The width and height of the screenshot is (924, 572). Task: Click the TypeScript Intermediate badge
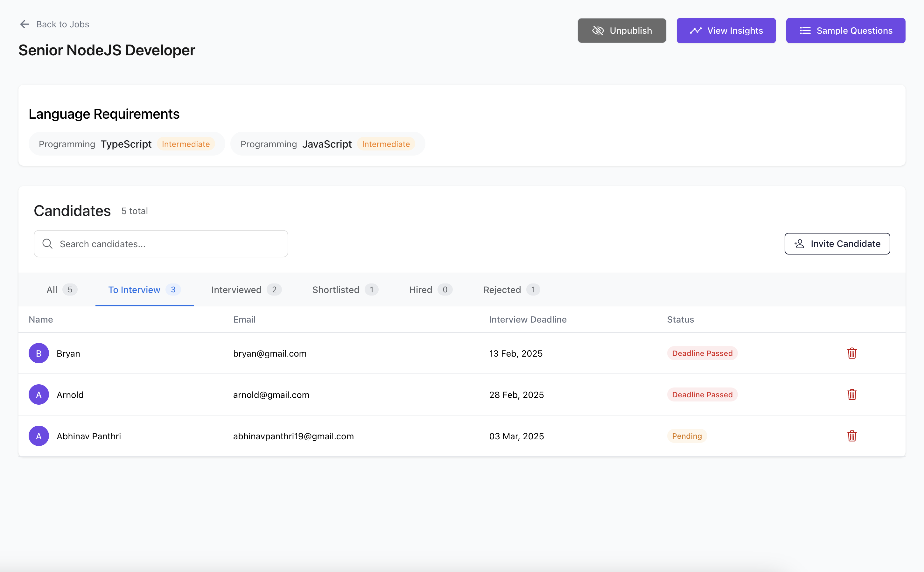(186, 144)
